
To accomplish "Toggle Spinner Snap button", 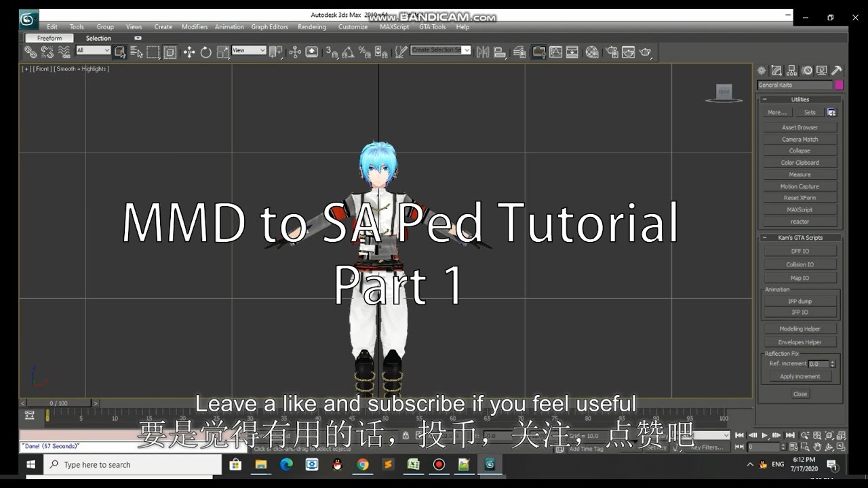I will [381, 52].
